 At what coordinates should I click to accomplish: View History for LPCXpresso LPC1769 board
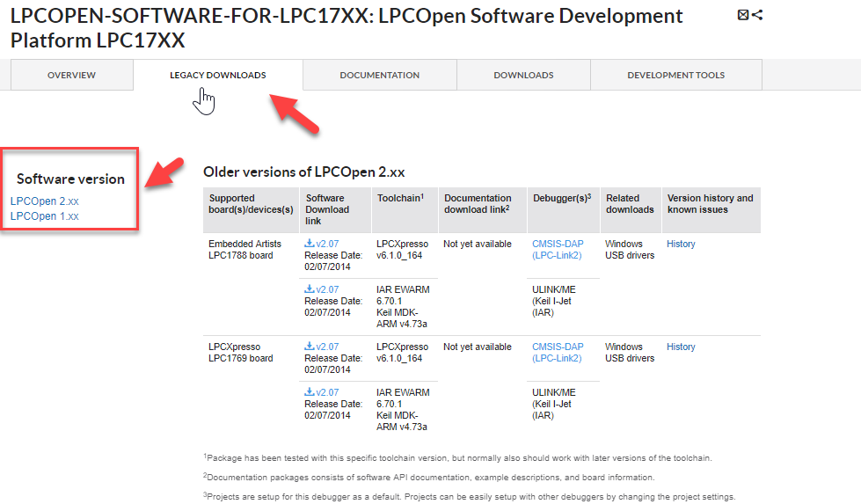pos(681,347)
